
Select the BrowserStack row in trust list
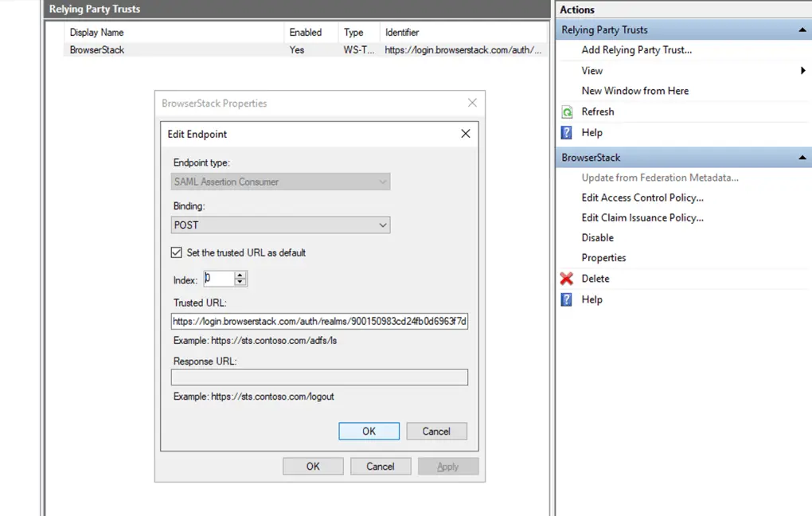click(97, 49)
